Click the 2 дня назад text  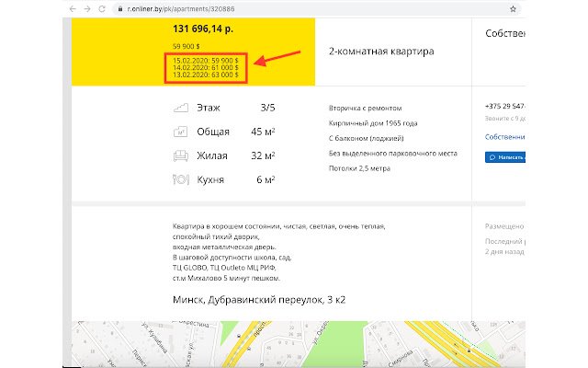504,251
